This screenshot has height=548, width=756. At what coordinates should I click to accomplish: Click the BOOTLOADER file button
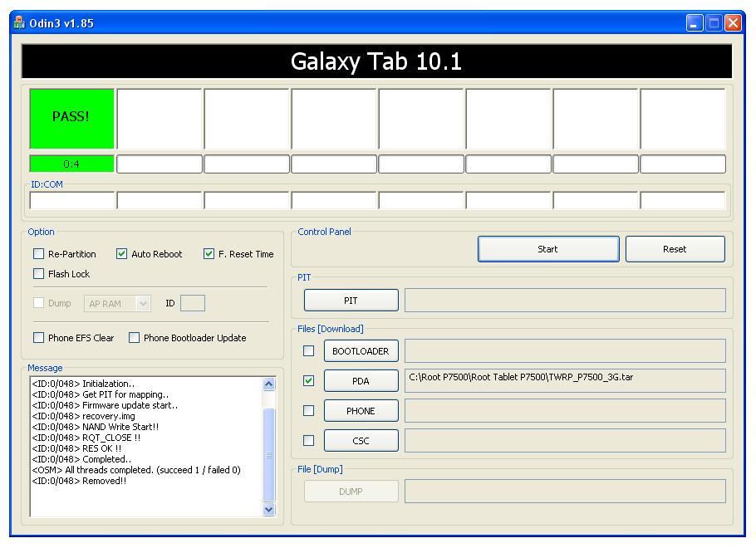coord(361,351)
